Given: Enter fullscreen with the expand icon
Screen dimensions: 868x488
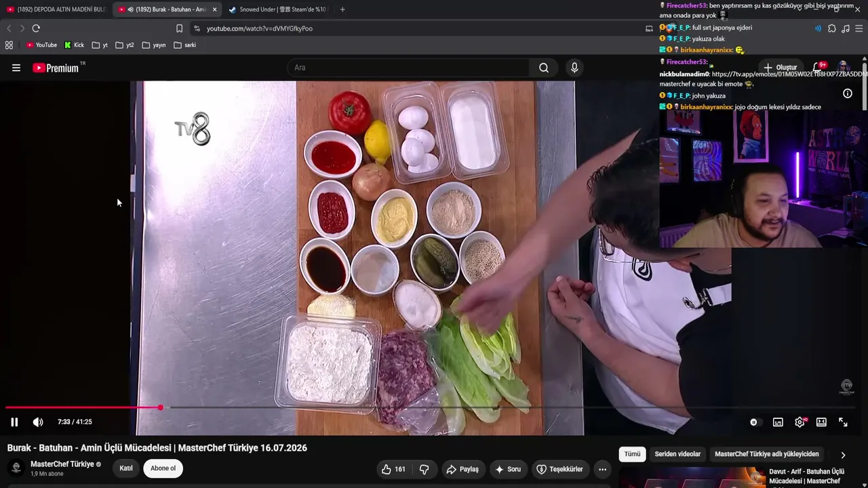Looking at the screenshot, I should tap(843, 422).
